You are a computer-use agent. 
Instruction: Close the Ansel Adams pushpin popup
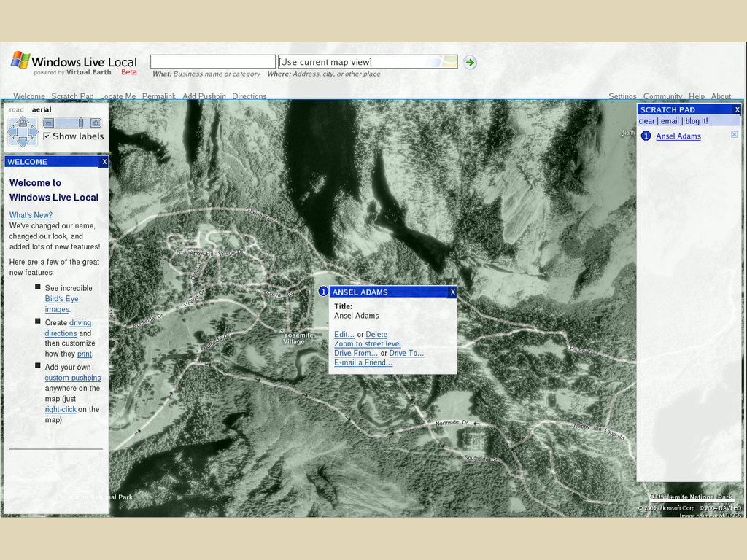(452, 292)
